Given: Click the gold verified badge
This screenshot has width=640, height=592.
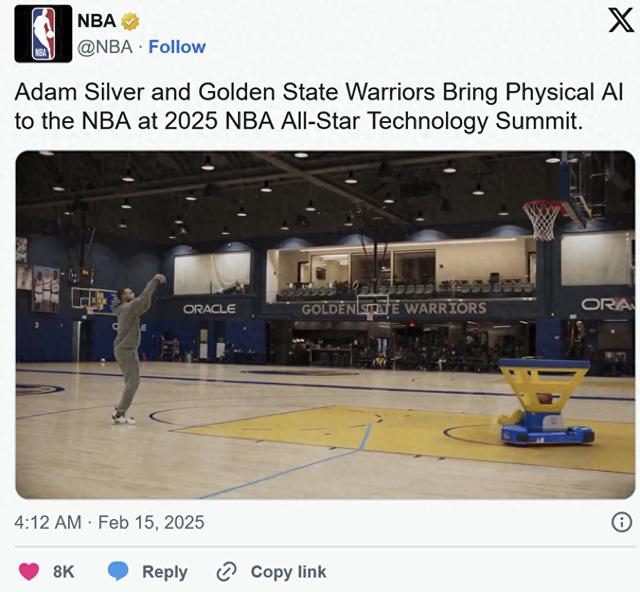Looking at the screenshot, I should pyautogui.click(x=131, y=22).
